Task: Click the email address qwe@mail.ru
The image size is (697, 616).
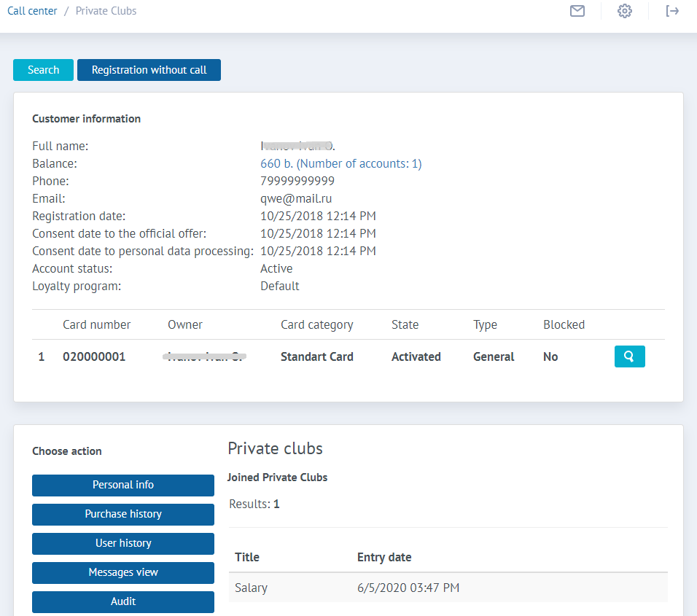Action: click(296, 198)
